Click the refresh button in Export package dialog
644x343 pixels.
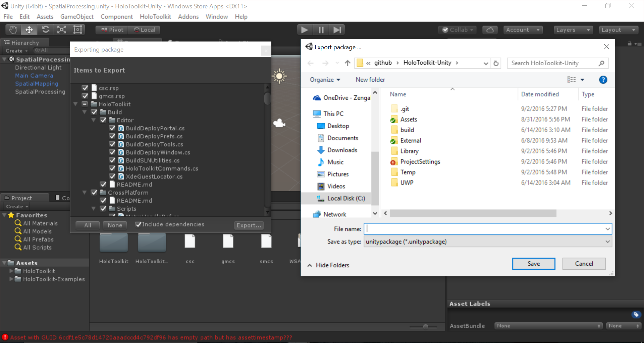tap(496, 63)
